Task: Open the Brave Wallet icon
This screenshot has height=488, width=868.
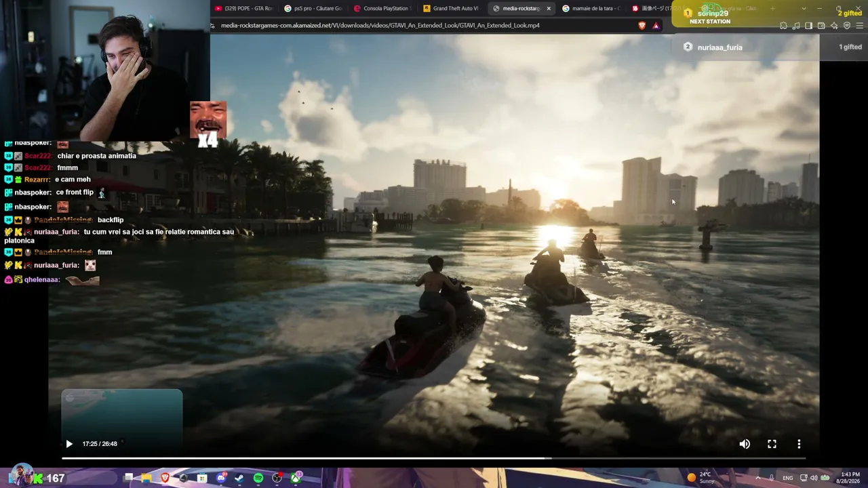Action: coord(821,26)
